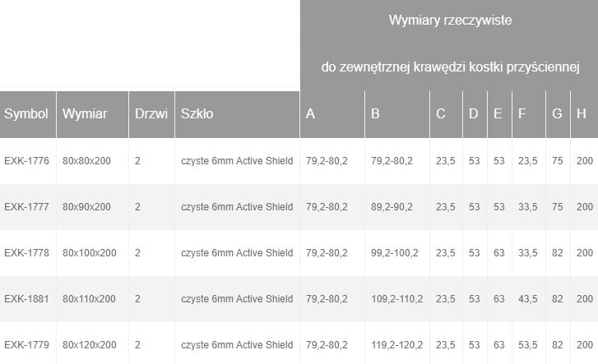
Task: Click the Symbol column header
Action: point(26,114)
